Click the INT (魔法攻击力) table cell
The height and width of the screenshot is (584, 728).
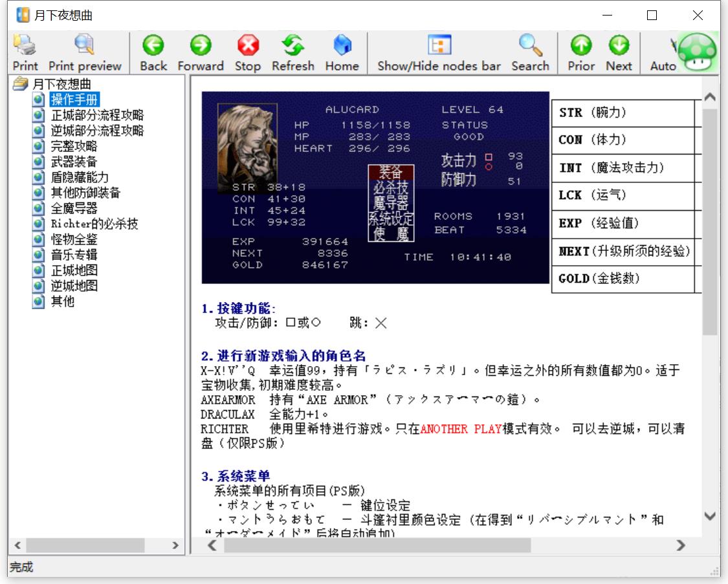623,168
